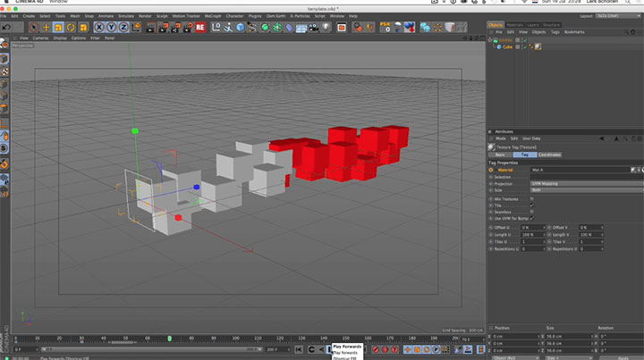Click the Record Active Objects button
This screenshot has height=360, width=644.
click(376, 350)
